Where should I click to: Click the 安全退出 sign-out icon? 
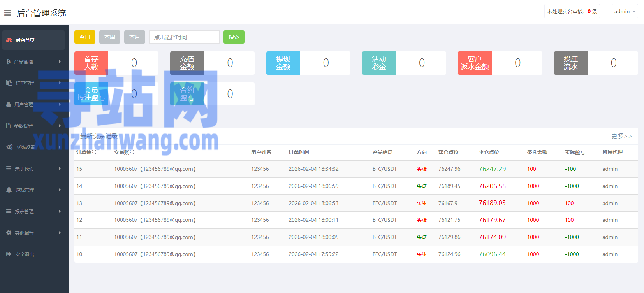click(9, 254)
